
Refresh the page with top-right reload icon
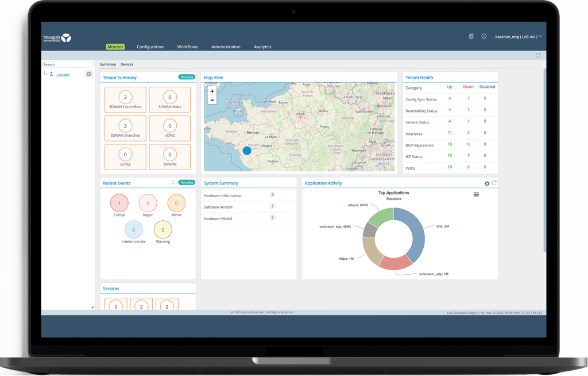click(x=538, y=55)
